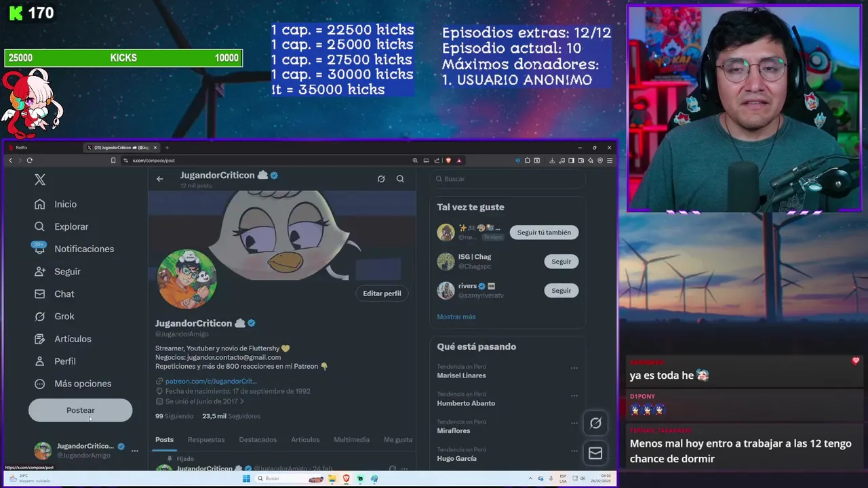
Task: Click the browser downloads icon
Action: click(x=552, y=161)
